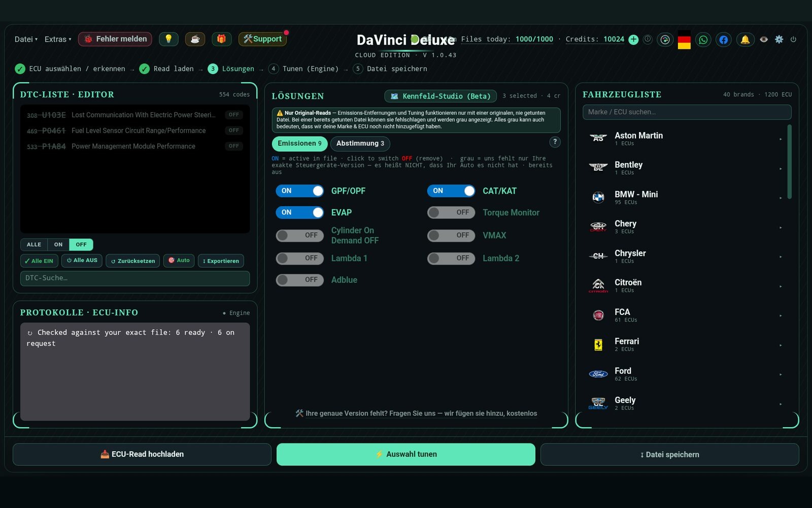Click Datei speichern bottom button
812x508 pixels.
pos(670,454)
